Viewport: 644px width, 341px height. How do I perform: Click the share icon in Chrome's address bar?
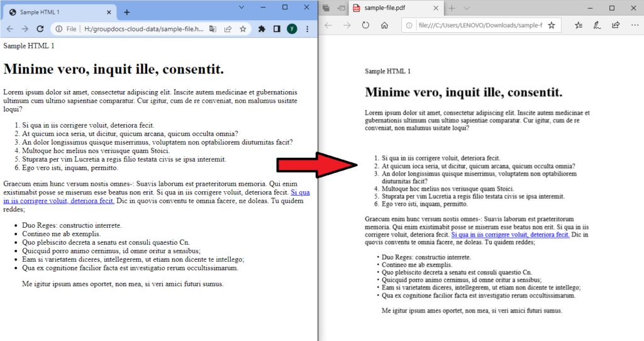point(228,29)
